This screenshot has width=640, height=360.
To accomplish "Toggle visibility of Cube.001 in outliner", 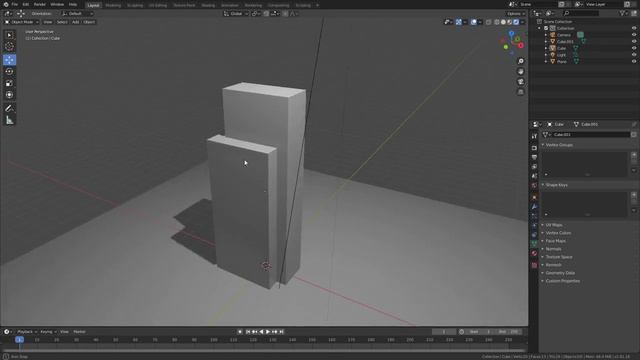I will click(634, 42).
